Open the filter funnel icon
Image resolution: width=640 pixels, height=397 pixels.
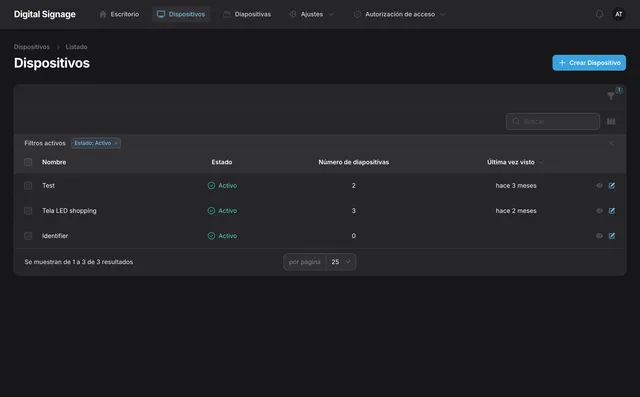click(611, 96)
